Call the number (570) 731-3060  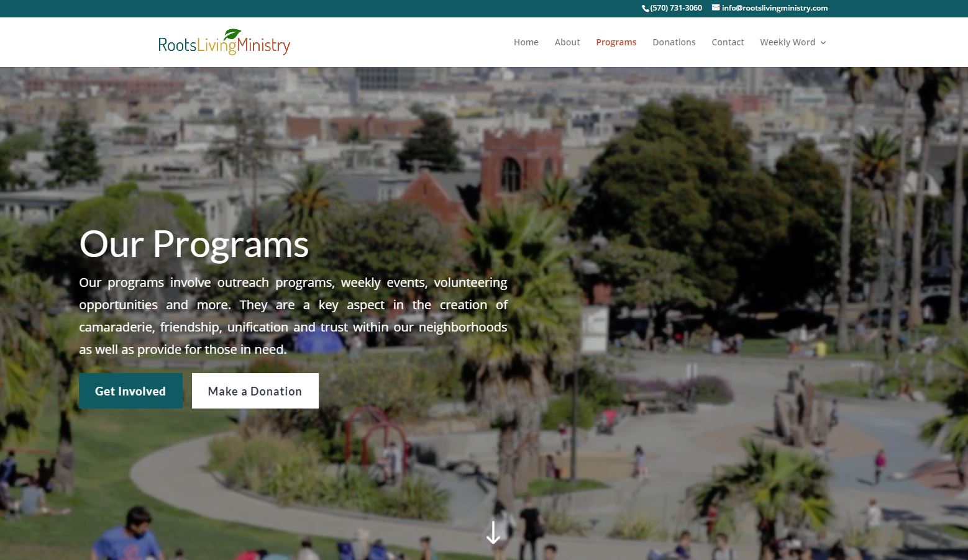pos(676,8)
